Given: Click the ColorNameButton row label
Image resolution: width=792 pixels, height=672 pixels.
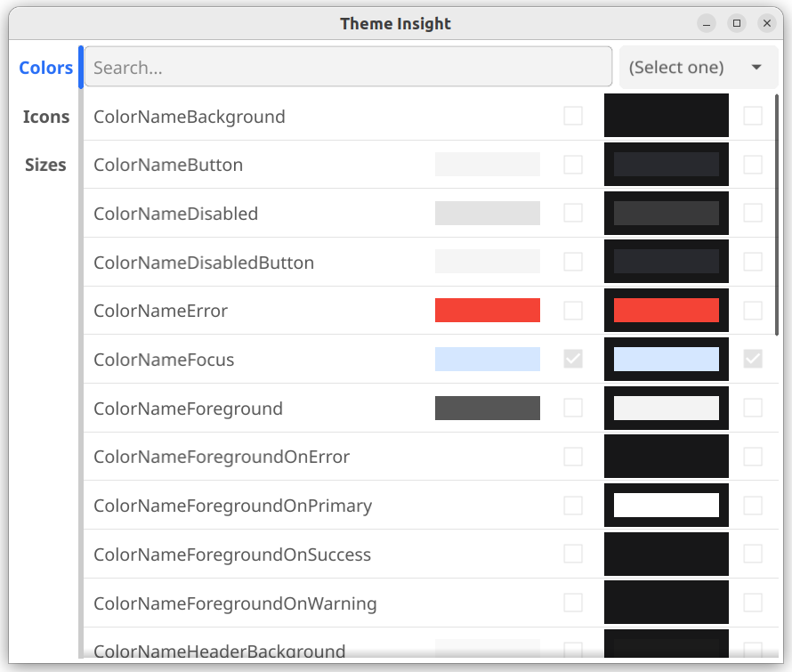Looking at the screenshot, I should [x=168, y=166].
